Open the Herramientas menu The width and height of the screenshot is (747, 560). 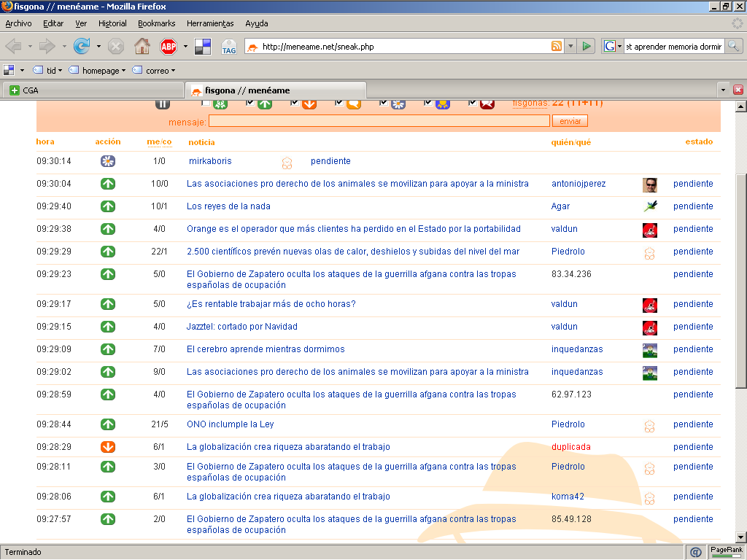[x=210, y=23]
